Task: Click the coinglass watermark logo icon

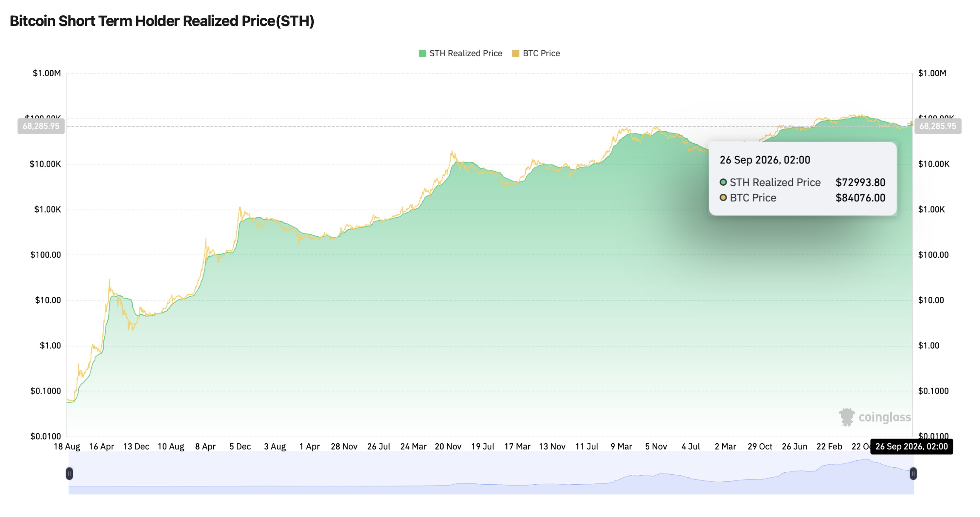Action: 846,417
